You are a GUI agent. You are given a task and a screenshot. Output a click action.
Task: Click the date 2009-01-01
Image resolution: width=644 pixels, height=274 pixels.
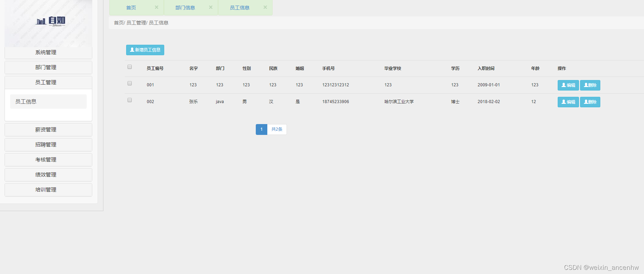[x=489, y=85]
